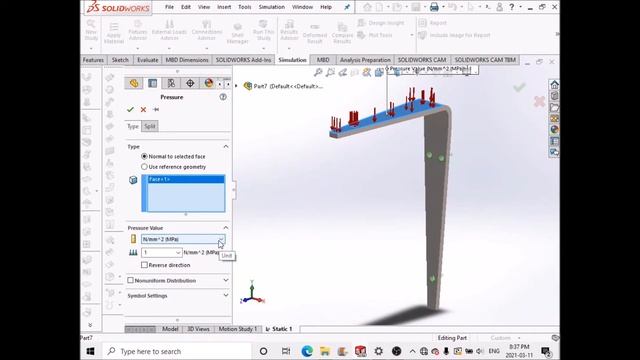Click the large green confirm checkmark in viewport

(x=519, y=87)
